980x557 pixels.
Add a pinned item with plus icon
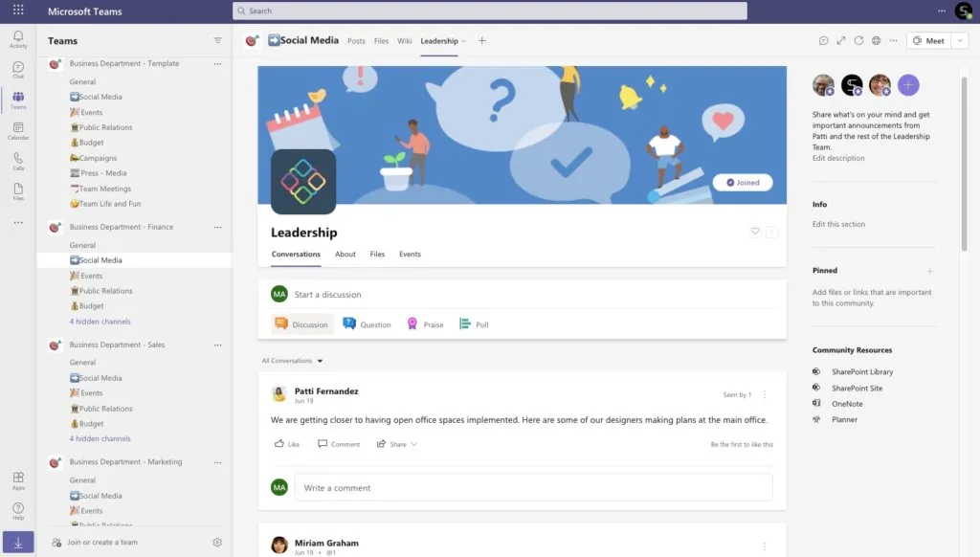[929, 271]
